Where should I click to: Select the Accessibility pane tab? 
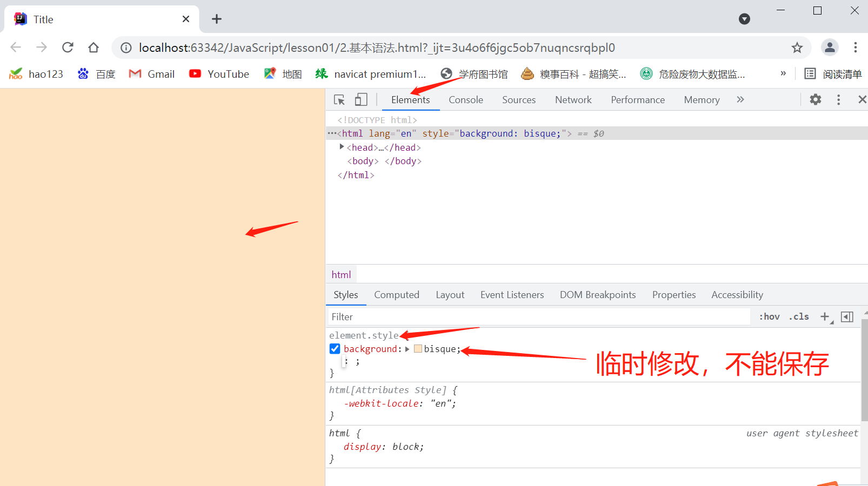click(737, 295)
